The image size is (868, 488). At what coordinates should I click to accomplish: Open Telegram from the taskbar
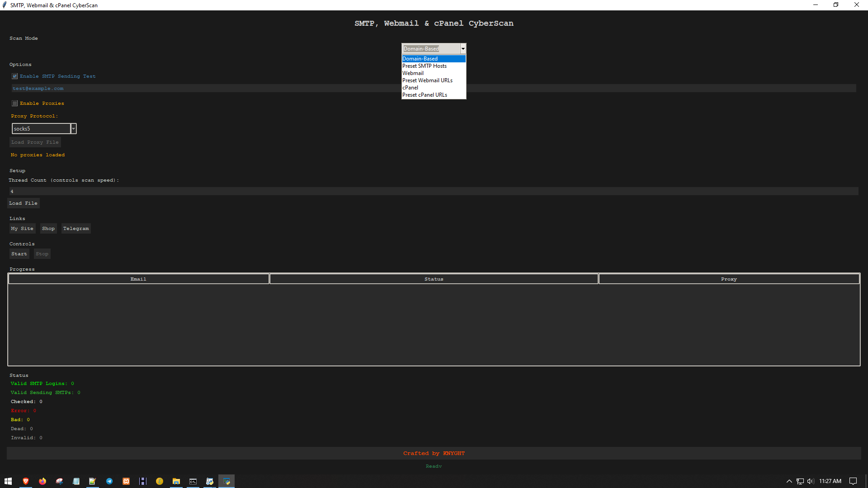[x=109, y=481]
